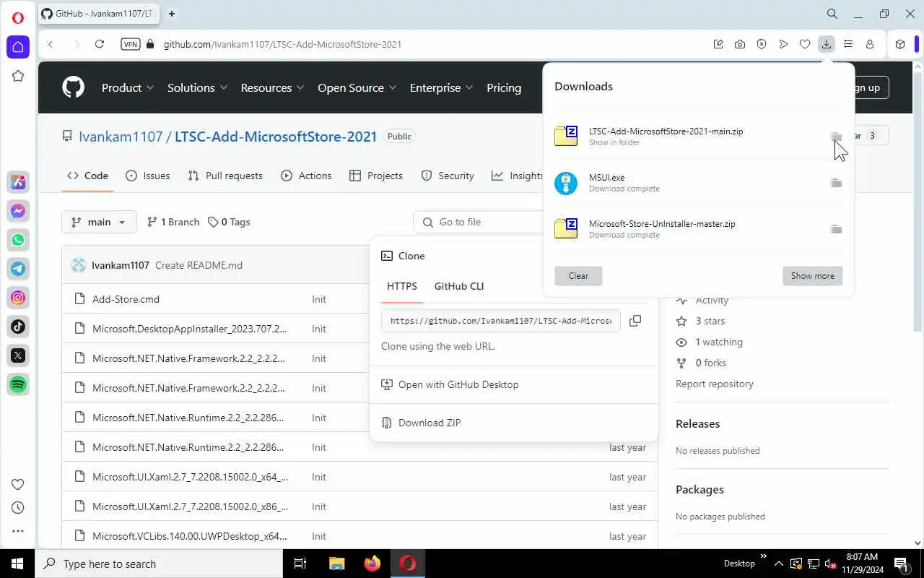Open WhatsApp in the sidebar

click(18, 240)
